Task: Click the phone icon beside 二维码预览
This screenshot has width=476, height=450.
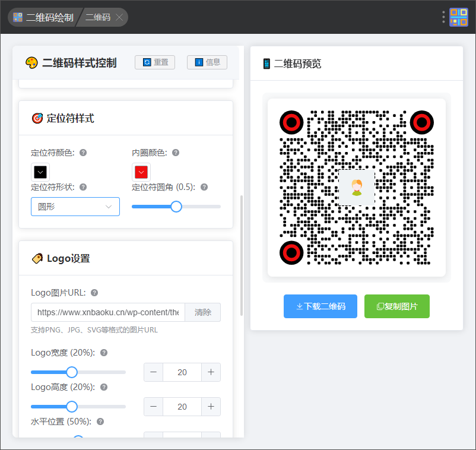Action: (266, 64)
